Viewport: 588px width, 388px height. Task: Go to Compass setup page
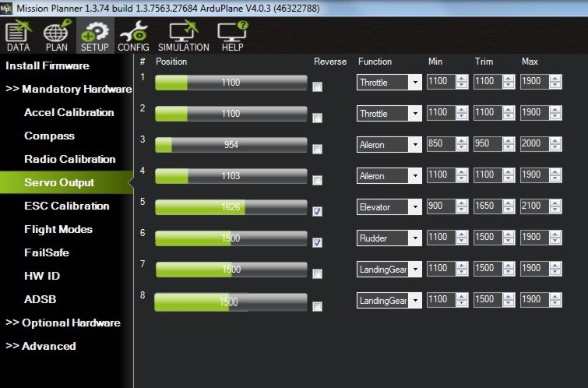click(50, 136)
